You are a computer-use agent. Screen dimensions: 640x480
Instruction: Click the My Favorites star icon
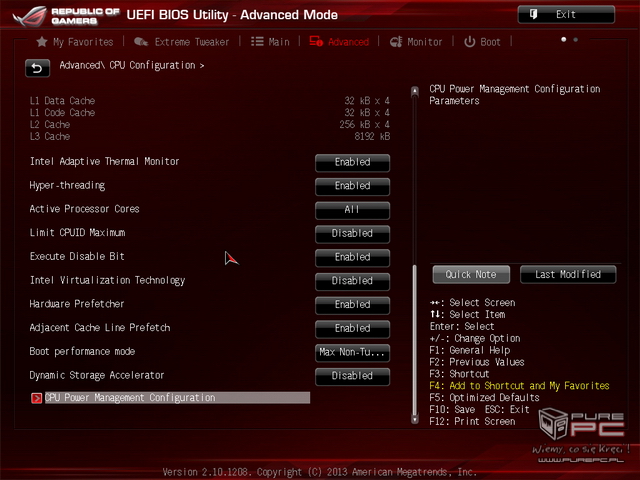pos(42,42)
